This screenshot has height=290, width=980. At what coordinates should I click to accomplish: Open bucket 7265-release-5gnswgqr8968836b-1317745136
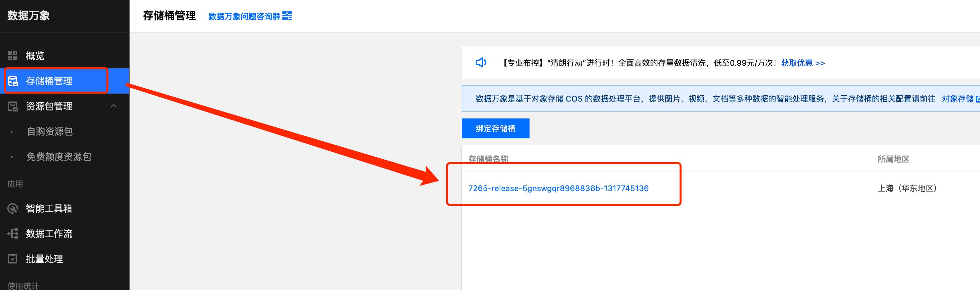pyautogui.click(x=558, y=188)
